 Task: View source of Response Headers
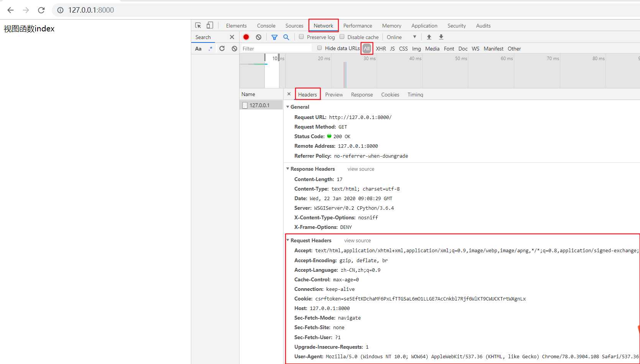pos(361,169)
